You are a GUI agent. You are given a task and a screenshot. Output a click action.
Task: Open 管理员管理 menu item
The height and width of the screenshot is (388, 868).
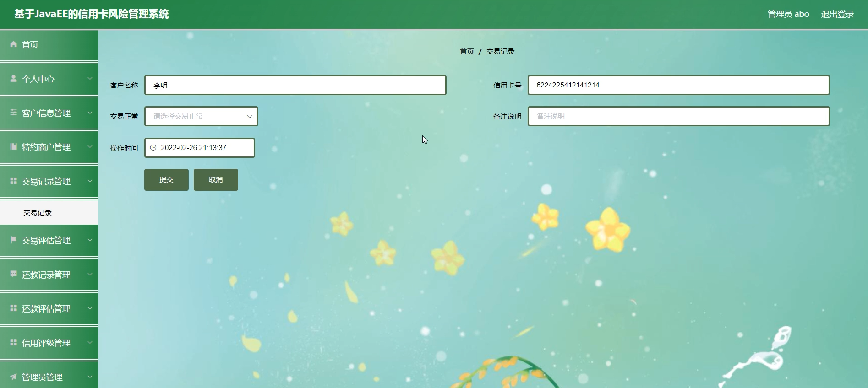pyautogui.click(x=49, y=376)
